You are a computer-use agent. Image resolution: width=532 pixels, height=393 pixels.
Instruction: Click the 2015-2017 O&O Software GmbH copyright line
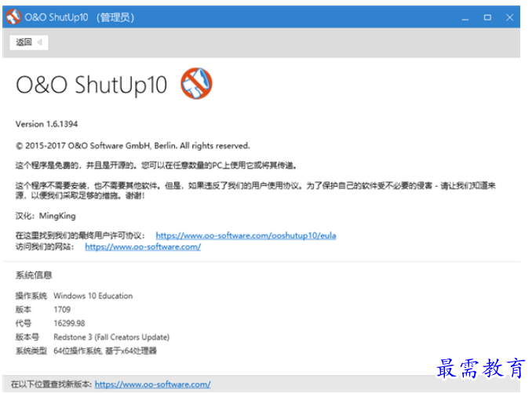point(133,146)
